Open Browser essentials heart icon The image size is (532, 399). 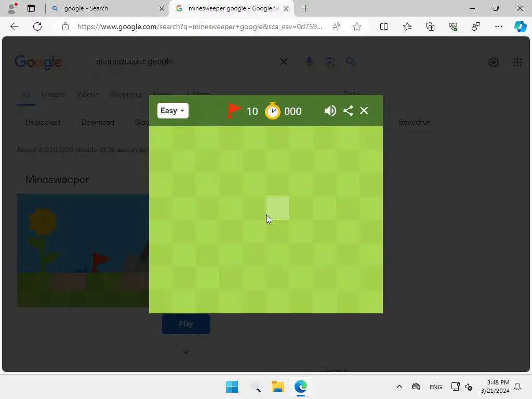(x=453, y=26)
